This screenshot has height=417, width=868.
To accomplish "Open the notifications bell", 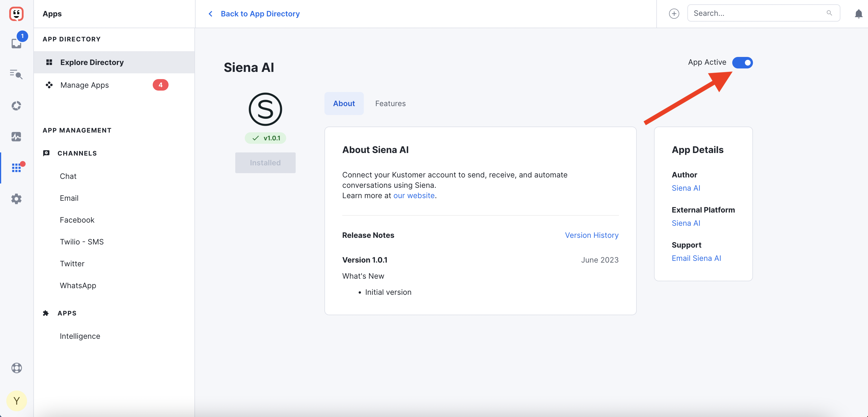I will [858, 14].
